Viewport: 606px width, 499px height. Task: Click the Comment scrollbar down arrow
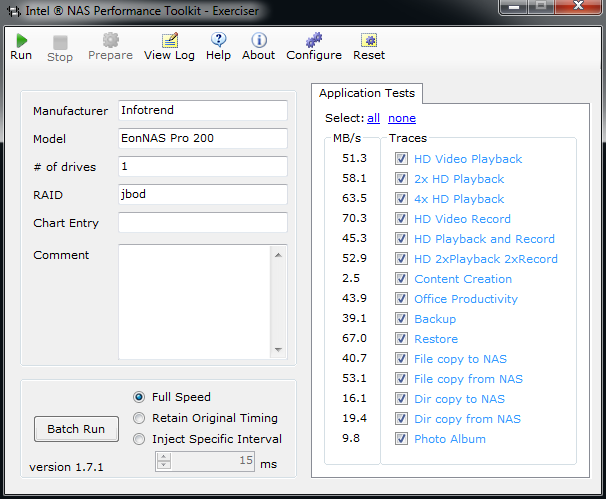[x=278, y=349]
